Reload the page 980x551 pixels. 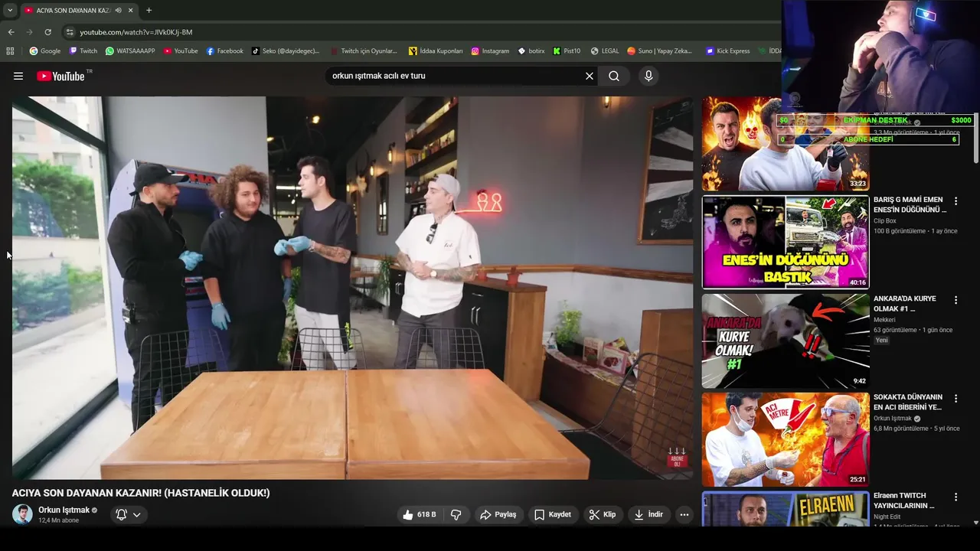tap(47, 32)
